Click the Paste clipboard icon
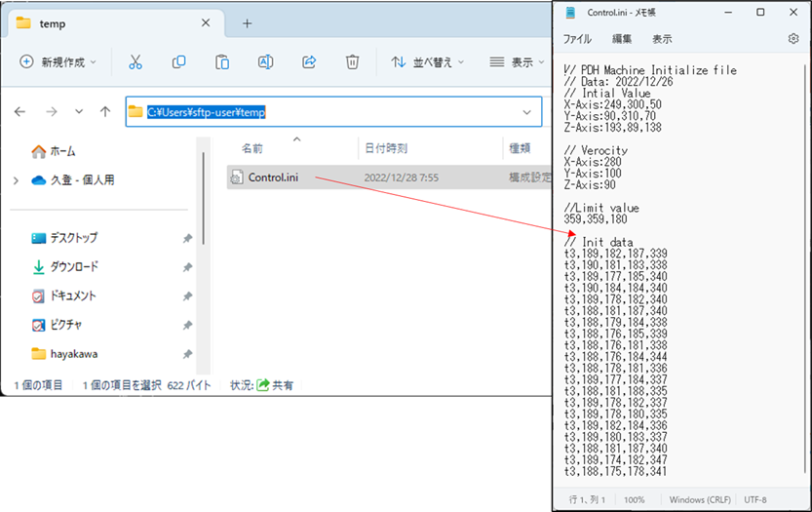The width and height of the screenshot is (812, 512). click(222, 61)
